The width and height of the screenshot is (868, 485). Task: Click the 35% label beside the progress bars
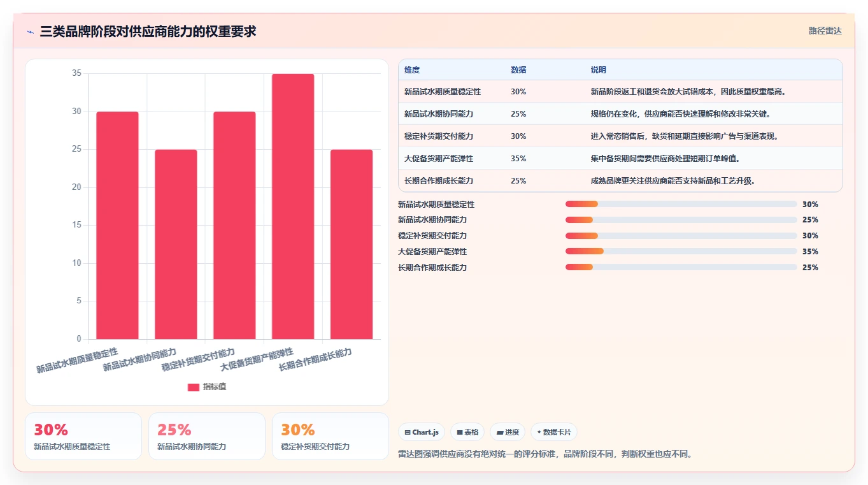(810, 252)
